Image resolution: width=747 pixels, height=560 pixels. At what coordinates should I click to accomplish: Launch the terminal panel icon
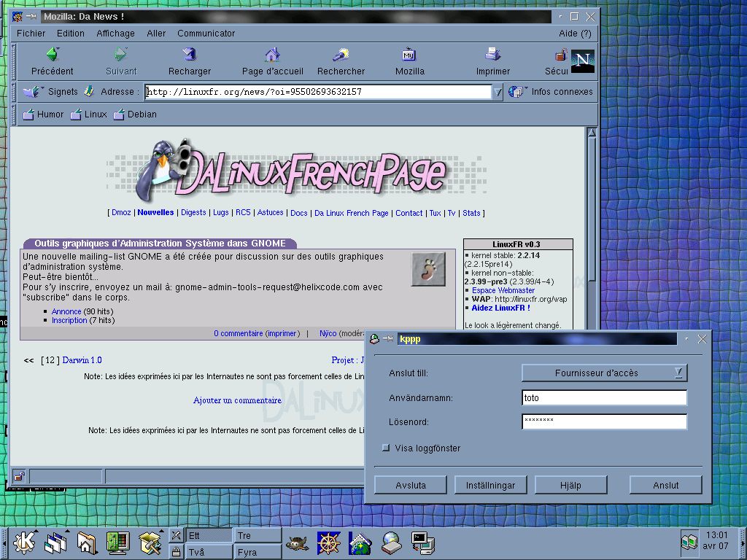tap(423, 542)
